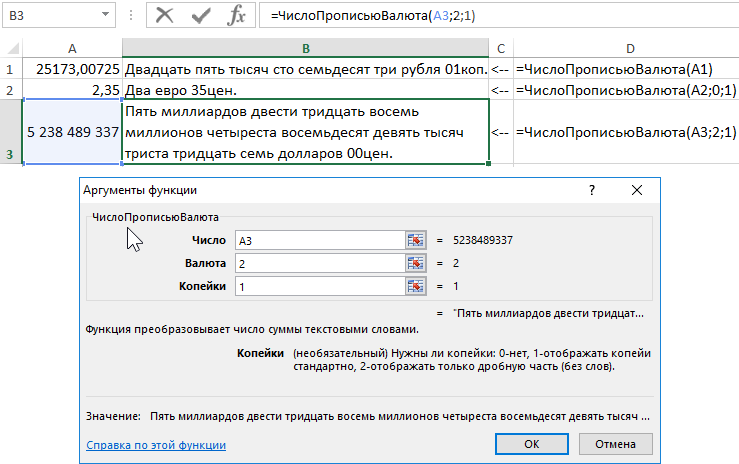Select row 2 header

9,90
